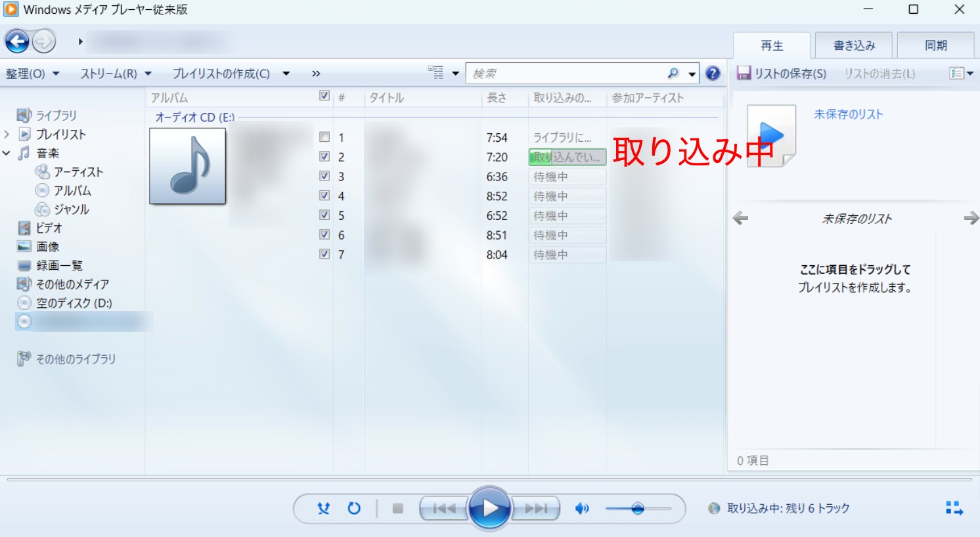Open the プレイリストの作成(C) button

221,74
